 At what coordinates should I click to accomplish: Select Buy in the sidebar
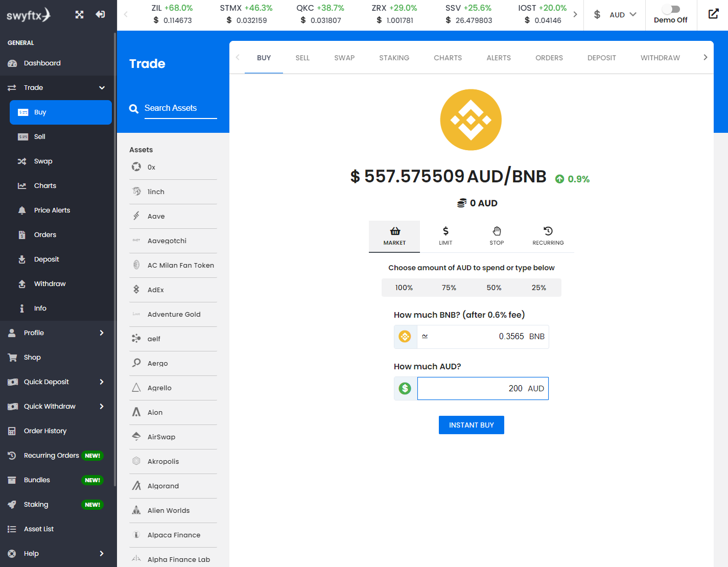pos(61,112)
